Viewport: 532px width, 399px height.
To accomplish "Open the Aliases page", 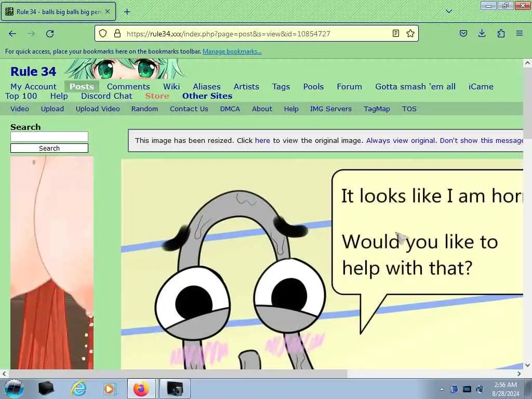I will [207, 87].
